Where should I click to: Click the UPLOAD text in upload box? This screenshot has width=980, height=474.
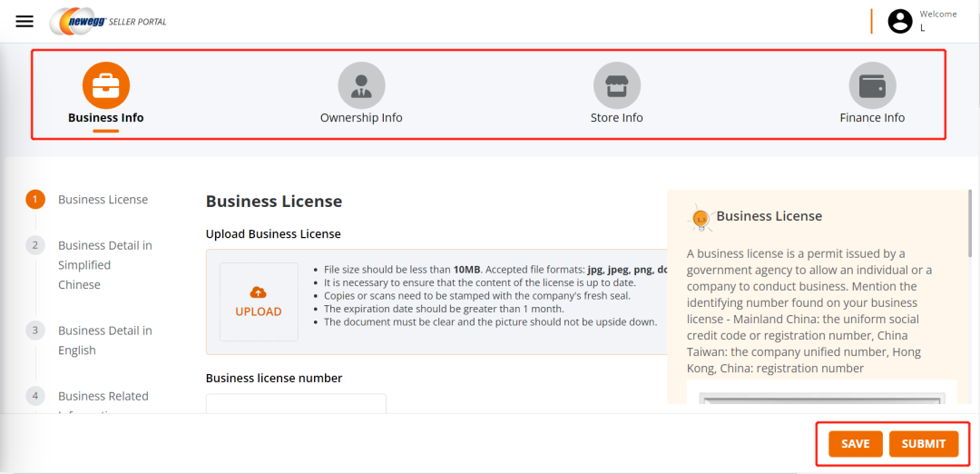(x=259, y=311)
